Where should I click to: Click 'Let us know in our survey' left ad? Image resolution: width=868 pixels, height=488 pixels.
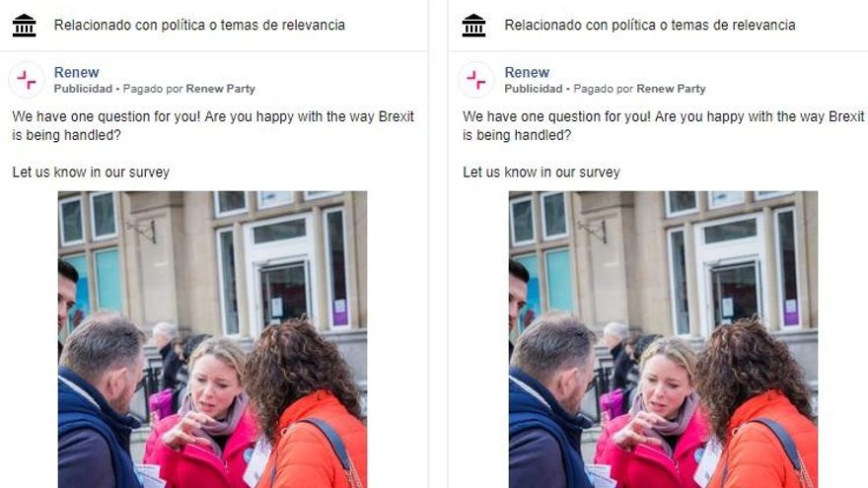tap(91, 173)
